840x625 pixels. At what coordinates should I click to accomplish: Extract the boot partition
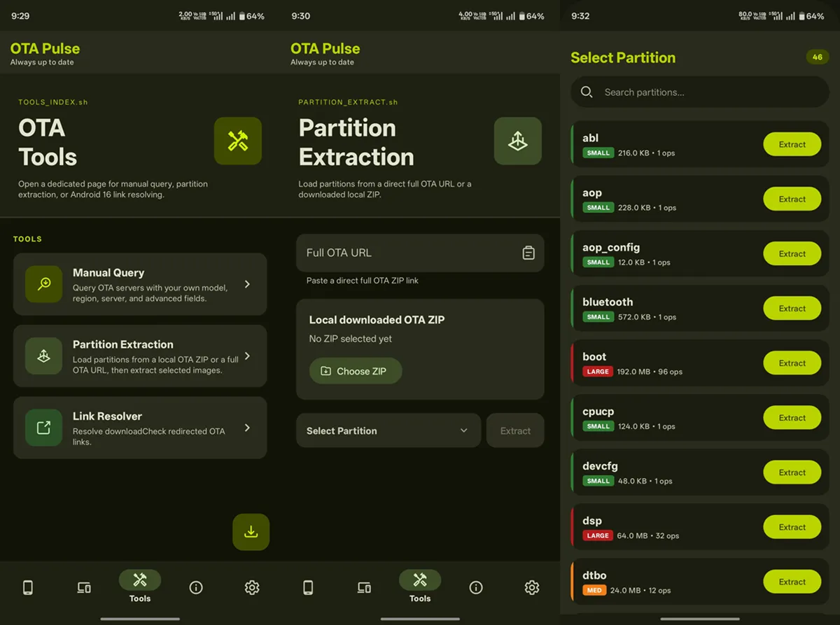point(792,363)
